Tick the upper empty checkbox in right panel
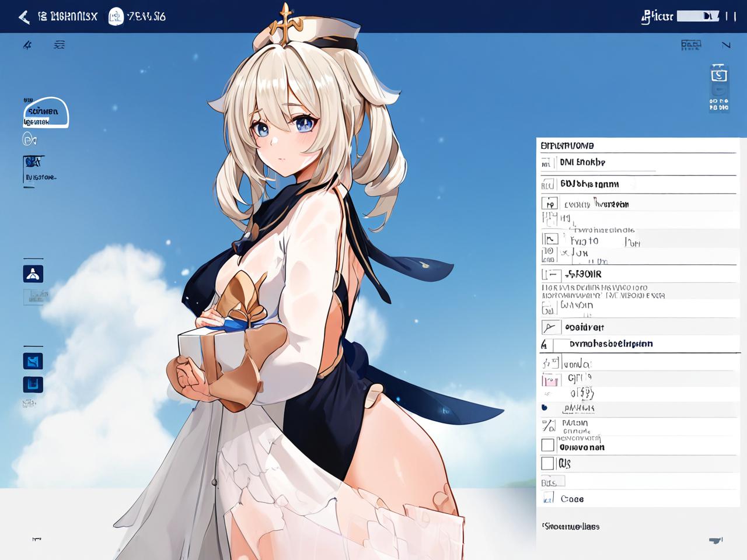 pos(547,445)
